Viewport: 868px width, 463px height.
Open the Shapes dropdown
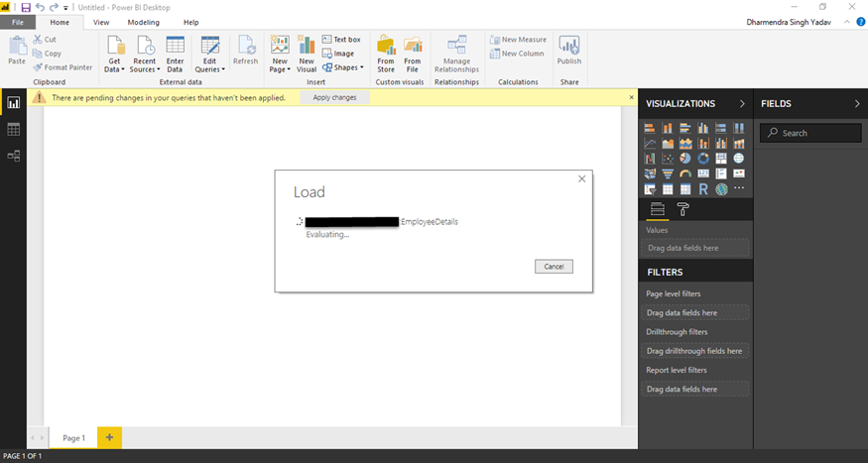tap(342, 67)
